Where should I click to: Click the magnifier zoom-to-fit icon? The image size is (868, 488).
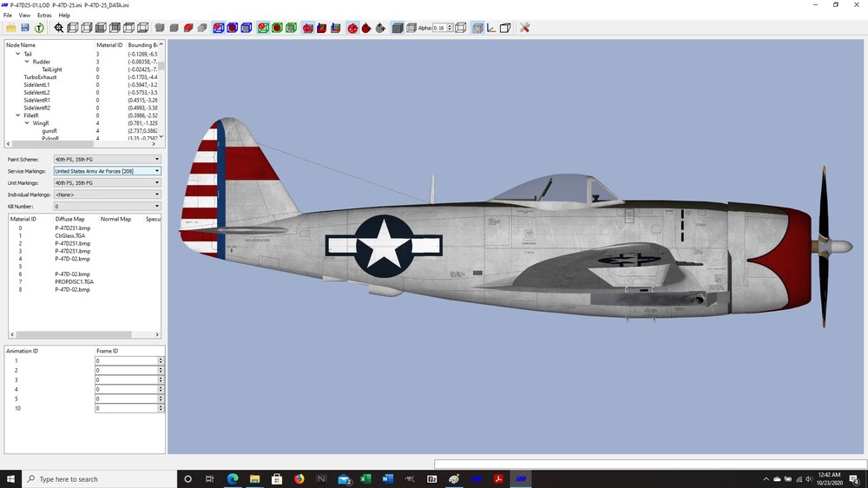coord(59,28)
